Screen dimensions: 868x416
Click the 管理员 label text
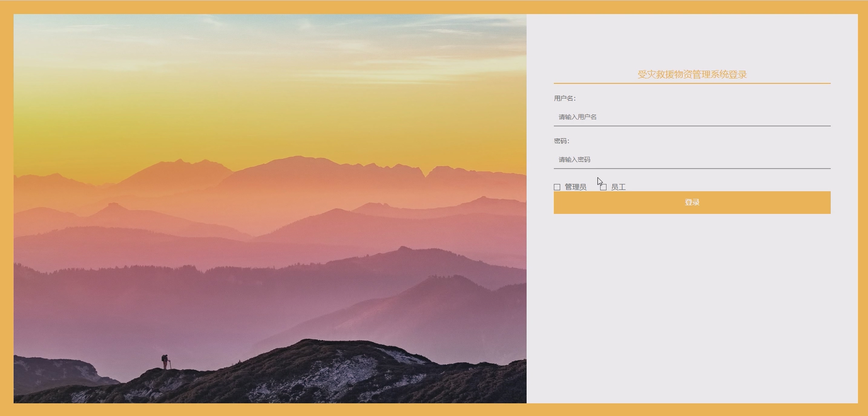(576, 187)
